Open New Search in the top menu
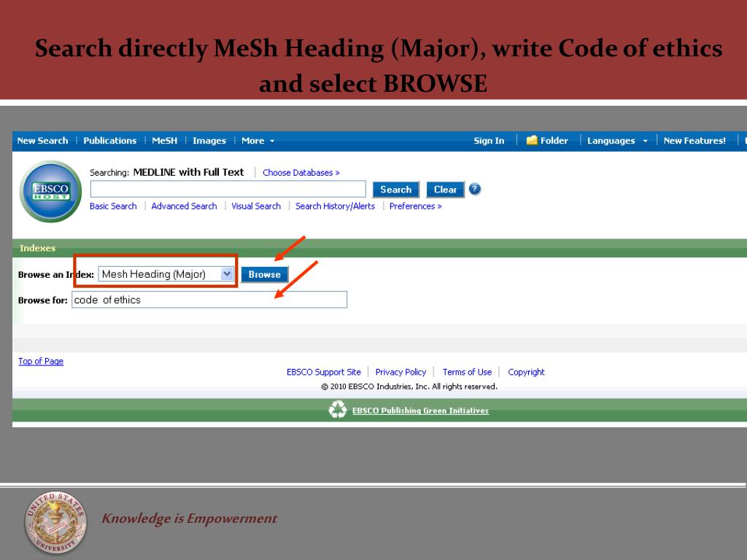This screenshot has height=560, width=747. click(42, 141)
